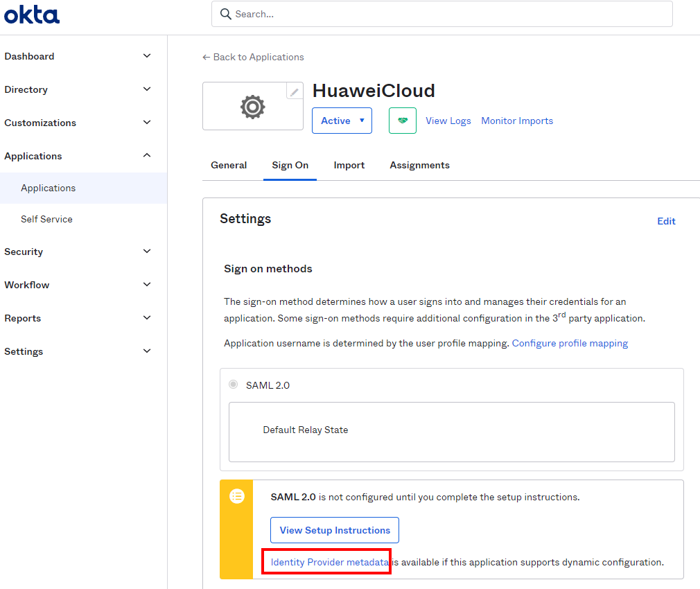Click into the Search field
700x589 pixels.
pyautogui.click(x=442, y=15)
